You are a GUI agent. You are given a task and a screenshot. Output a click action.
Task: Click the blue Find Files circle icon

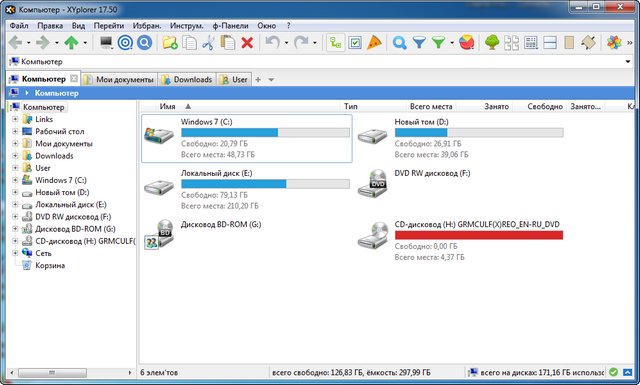(x=144, y=42)
